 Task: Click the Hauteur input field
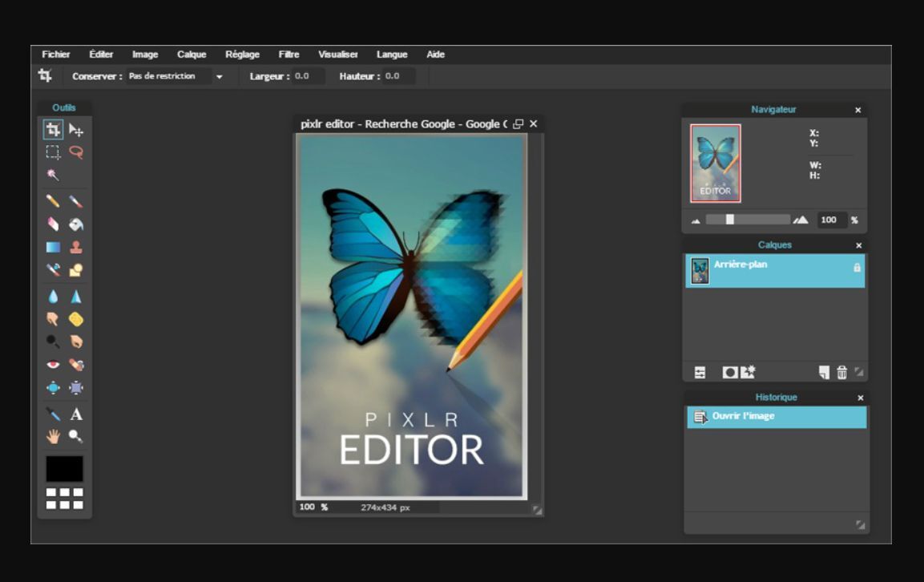[399, 76]
